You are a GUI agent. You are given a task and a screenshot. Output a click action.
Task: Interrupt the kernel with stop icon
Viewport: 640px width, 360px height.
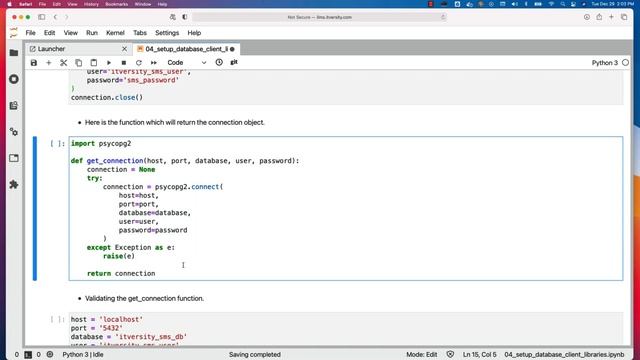[124, 63]
